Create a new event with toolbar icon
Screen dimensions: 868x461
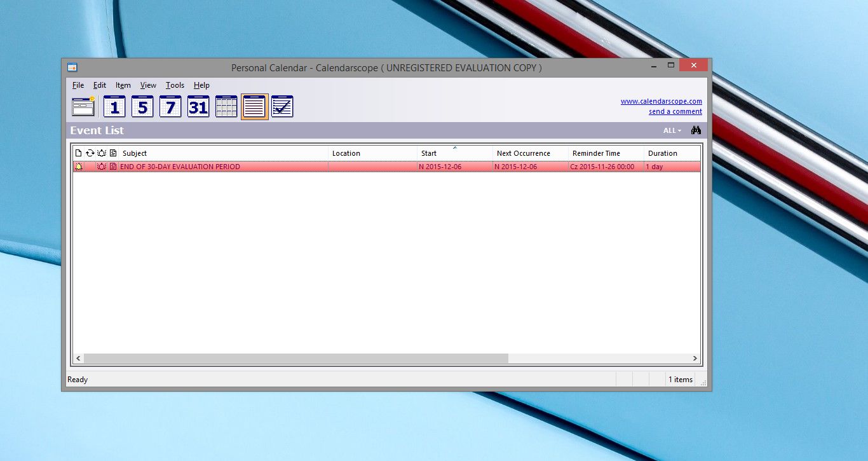[x=83, y=107]
